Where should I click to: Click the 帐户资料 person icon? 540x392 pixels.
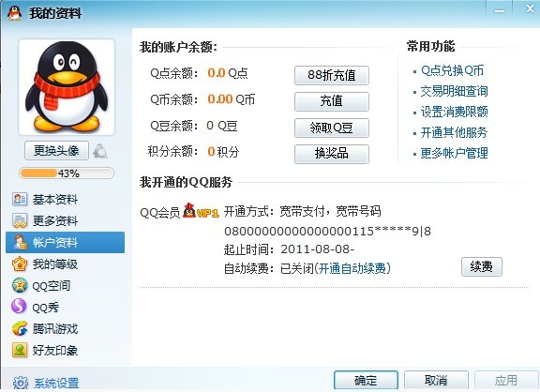click(x=20, y=242)
